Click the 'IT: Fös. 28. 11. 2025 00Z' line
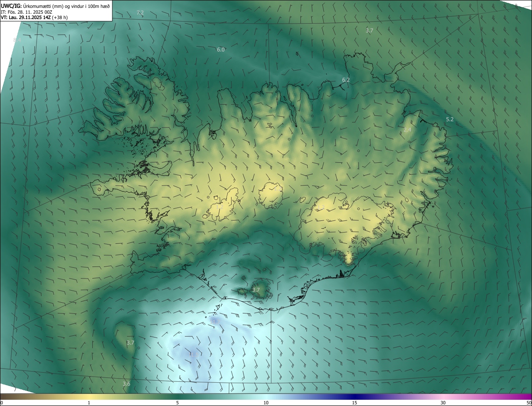The width and height of the screenshot is (532, 406). 27,12
